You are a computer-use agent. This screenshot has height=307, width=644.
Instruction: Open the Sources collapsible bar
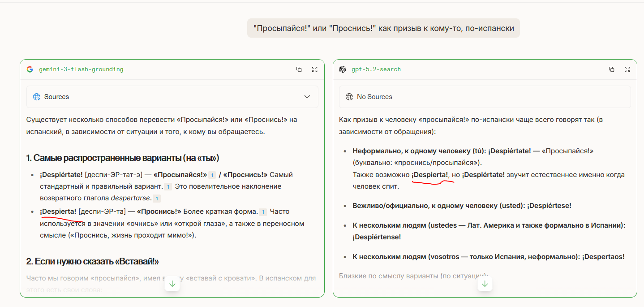pyautogui.click(x=172, y=97)
